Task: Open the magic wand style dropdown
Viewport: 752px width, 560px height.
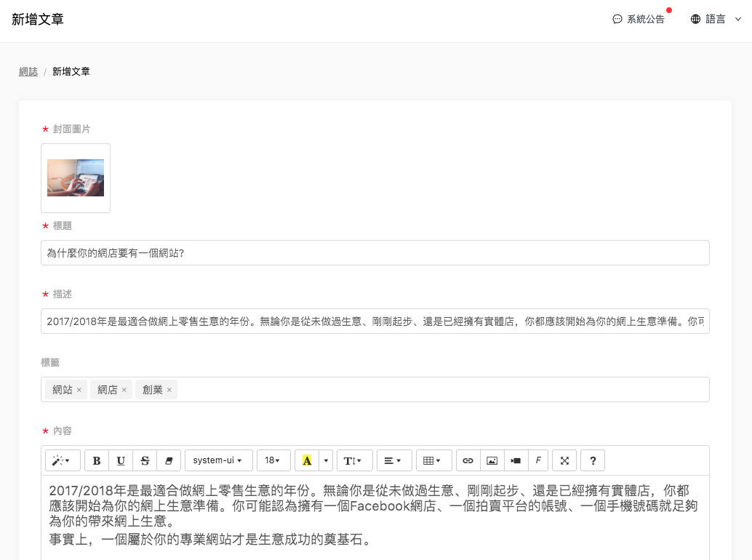Action: point(62,461)
